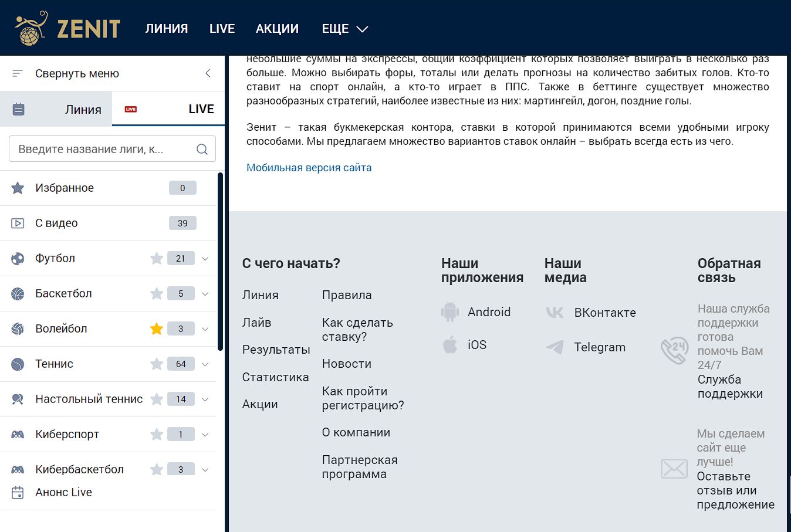Screen dimensions: 791x532
Task: Click the Анонс Live calendar icon
Action: (x=18, y=492)
